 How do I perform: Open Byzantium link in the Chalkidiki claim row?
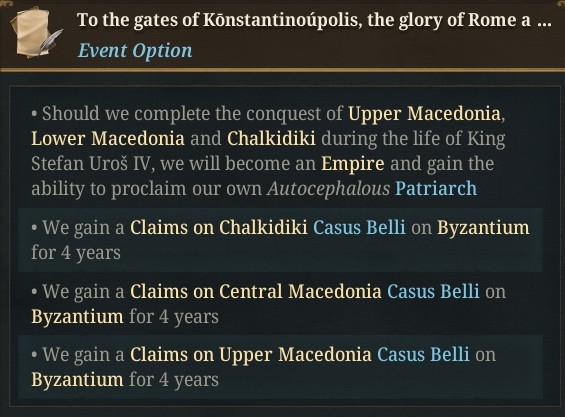point(483,228)
